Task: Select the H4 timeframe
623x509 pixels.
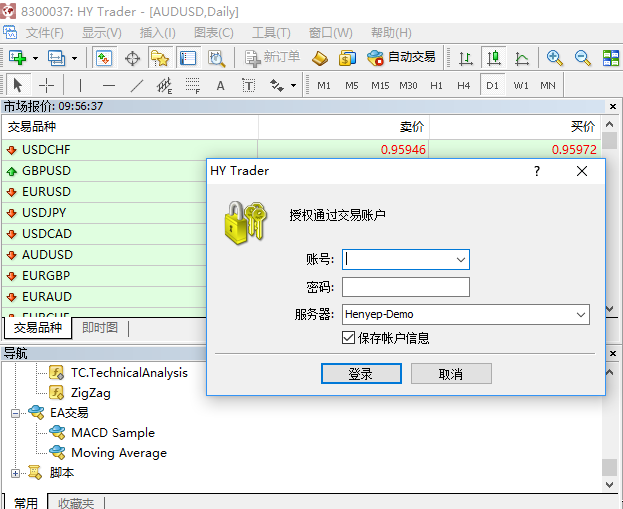Action: (x=464, y=85)
